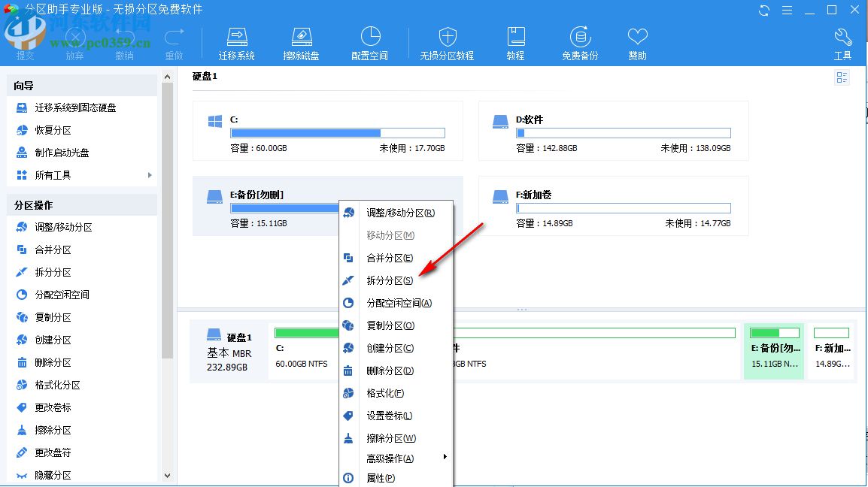Launch 免费备份 free backup
The image size is (868, 487).
click(x=580, y=41)
